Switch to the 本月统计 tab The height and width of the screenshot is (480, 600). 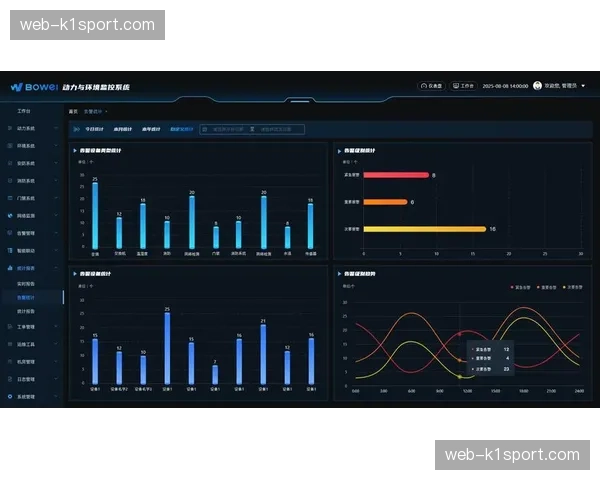[x=122, y=129]
